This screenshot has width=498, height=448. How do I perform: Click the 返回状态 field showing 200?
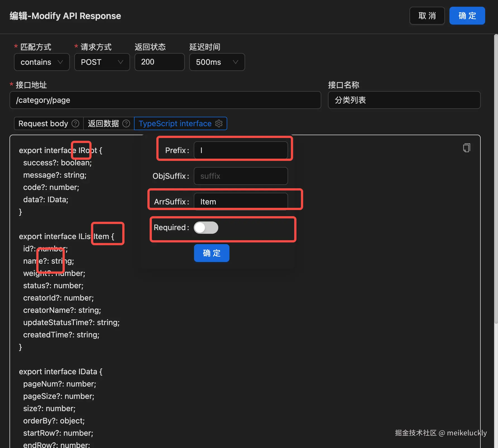159,62
